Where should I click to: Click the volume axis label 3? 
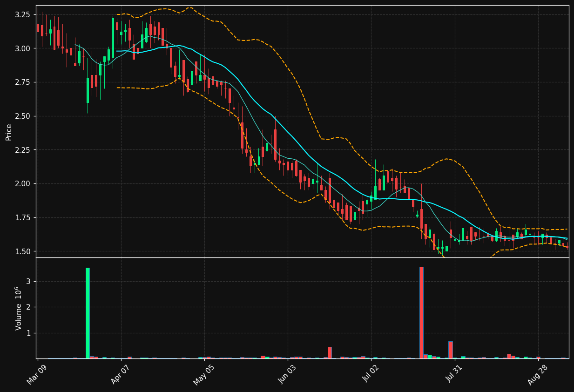[x=29, y=281]
